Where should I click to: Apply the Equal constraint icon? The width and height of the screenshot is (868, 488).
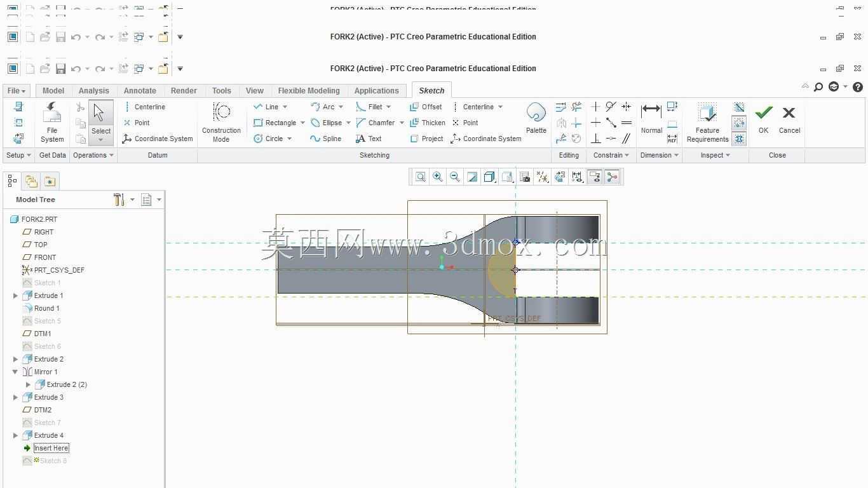click(x=626, y=123)
